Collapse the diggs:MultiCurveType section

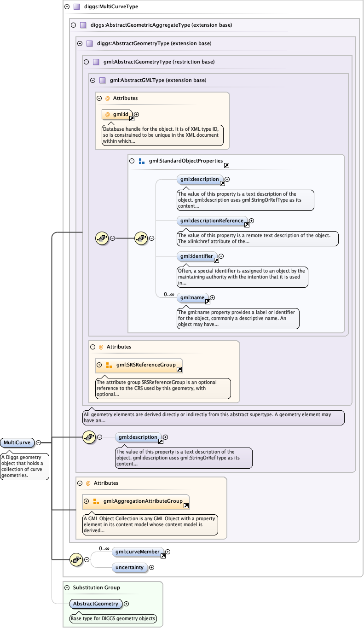coord(67,7)
